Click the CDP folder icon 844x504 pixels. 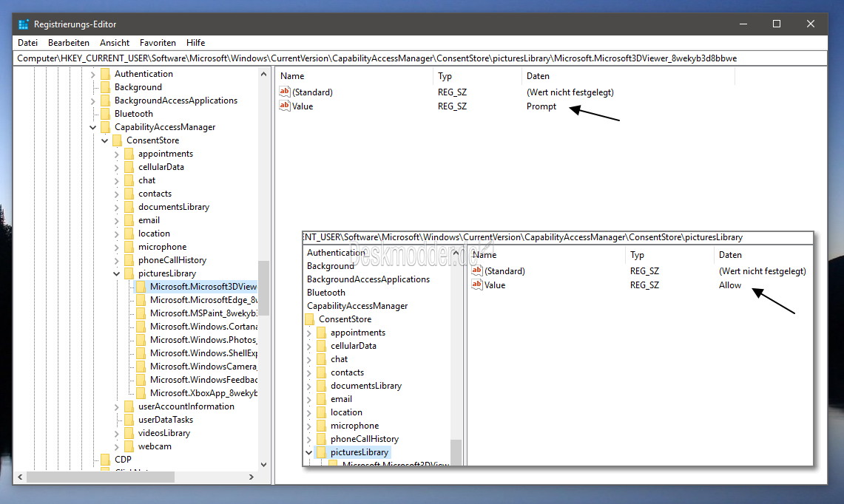pos(106,460)
